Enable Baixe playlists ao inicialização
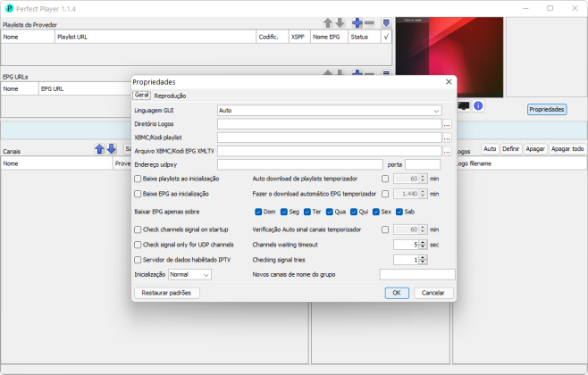Screen dimensions: 588x375 tap(138, 179)
